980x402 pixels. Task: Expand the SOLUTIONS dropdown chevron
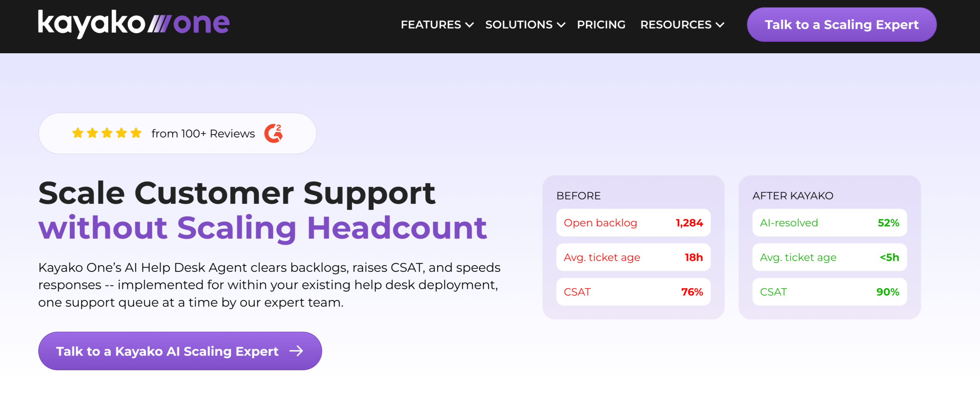[562, 25]
